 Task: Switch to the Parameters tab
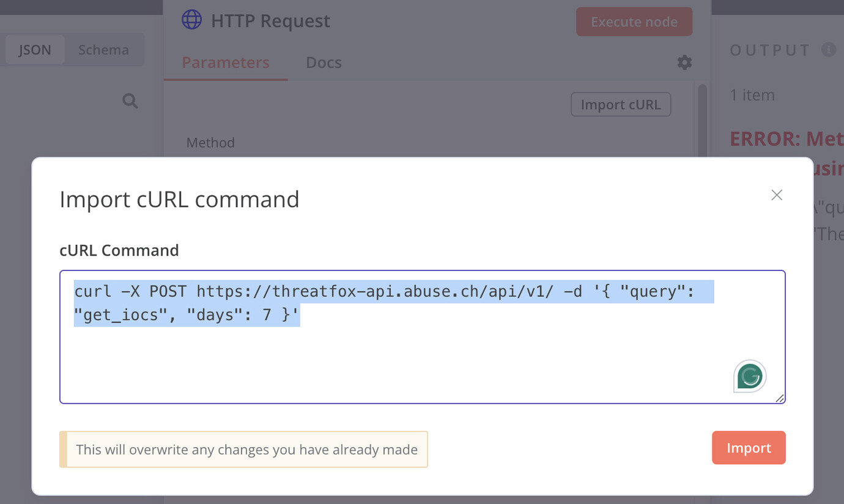(225, 62)
